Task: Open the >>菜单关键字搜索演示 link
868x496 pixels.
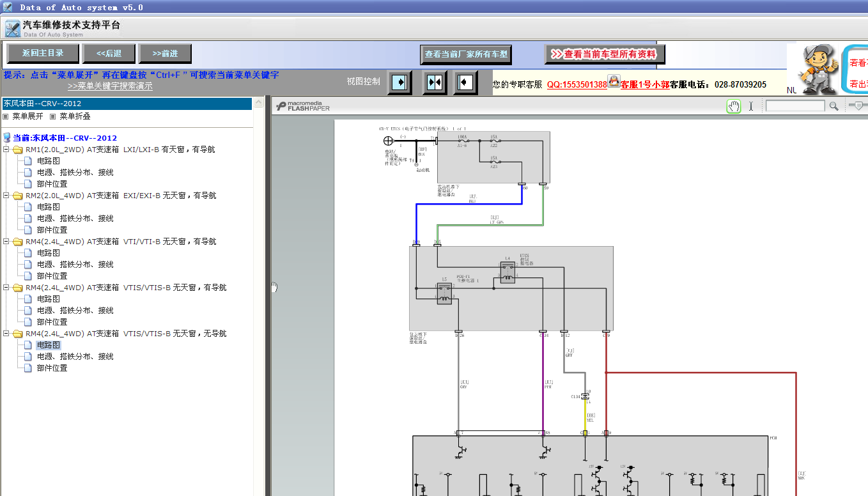Action: point(110,86)
